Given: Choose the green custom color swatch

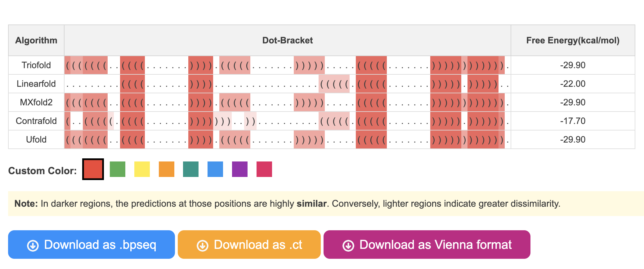Looking at the screenshot, I should [118, 169].
